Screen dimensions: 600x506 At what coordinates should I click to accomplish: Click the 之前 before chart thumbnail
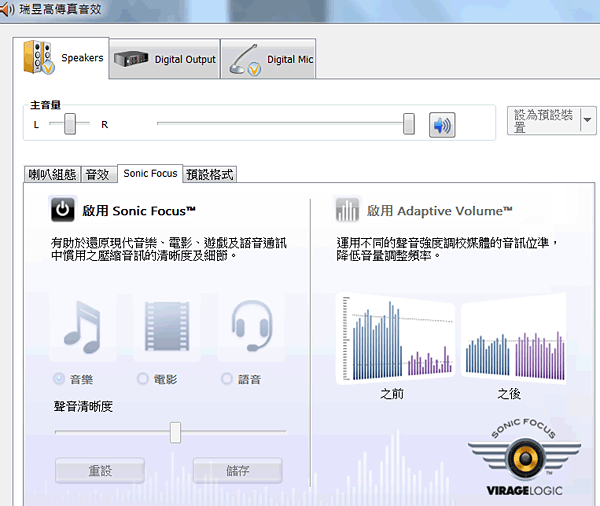(x=396, y=338)
